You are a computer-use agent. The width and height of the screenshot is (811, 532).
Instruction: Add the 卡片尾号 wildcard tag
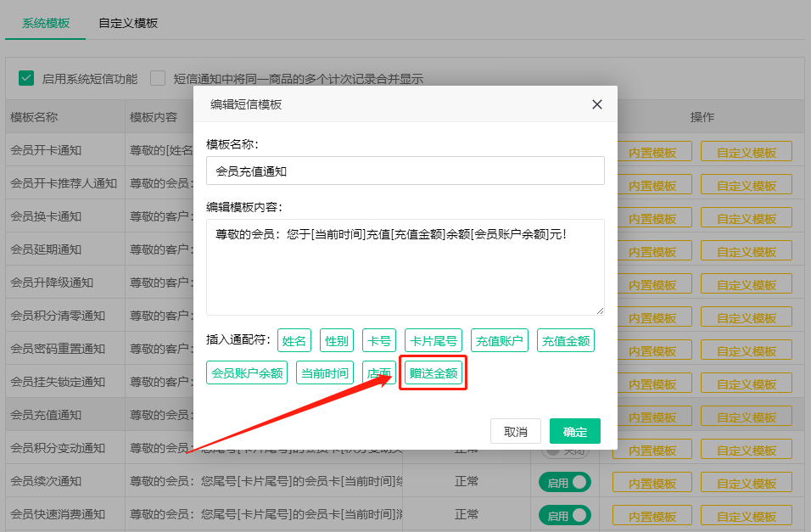(x=433, y=341)
